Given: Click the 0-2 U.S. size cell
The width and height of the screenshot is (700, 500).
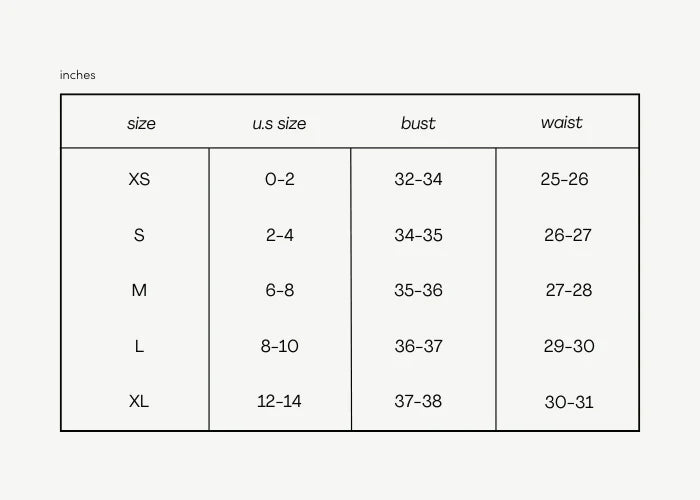Looking at the screenshot, I should click(x=280, y=180).
